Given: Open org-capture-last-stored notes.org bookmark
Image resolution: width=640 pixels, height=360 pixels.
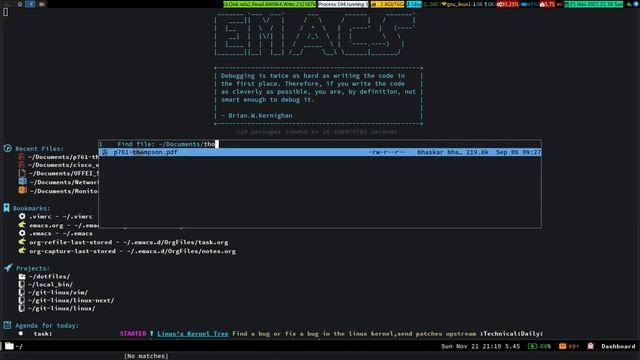Looking at the screenshot, I should pos(132,251).
